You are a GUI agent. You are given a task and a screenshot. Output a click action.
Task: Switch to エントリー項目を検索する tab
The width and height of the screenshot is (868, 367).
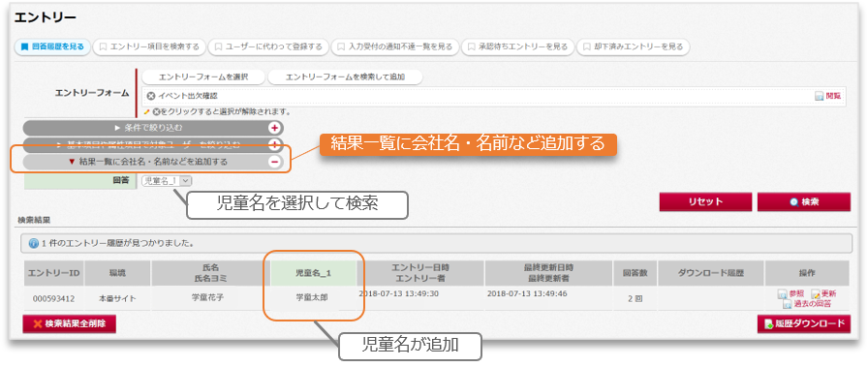pos(149,47)
